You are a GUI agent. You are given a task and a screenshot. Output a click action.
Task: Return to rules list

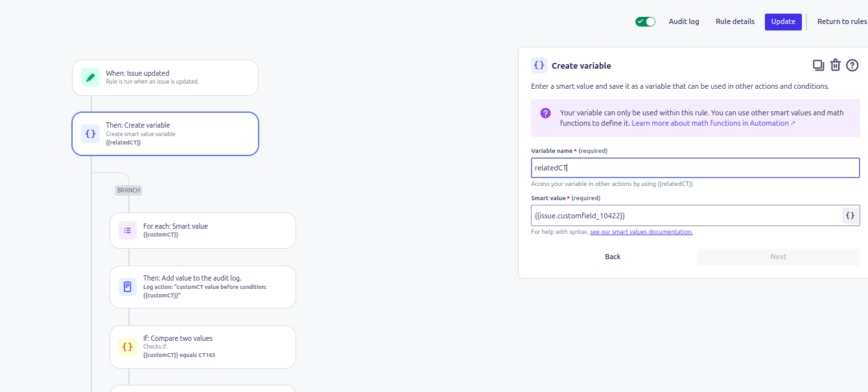[x=842, y=21]
